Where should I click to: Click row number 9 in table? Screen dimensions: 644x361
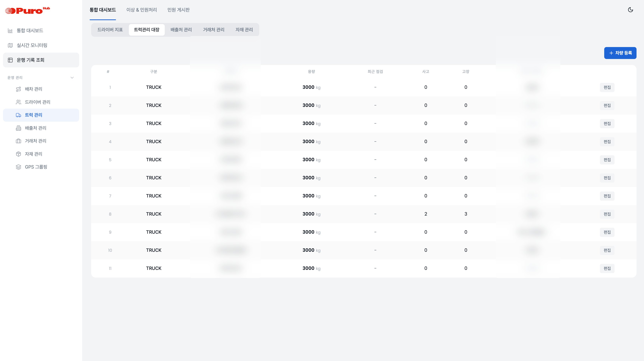(110, 232)
